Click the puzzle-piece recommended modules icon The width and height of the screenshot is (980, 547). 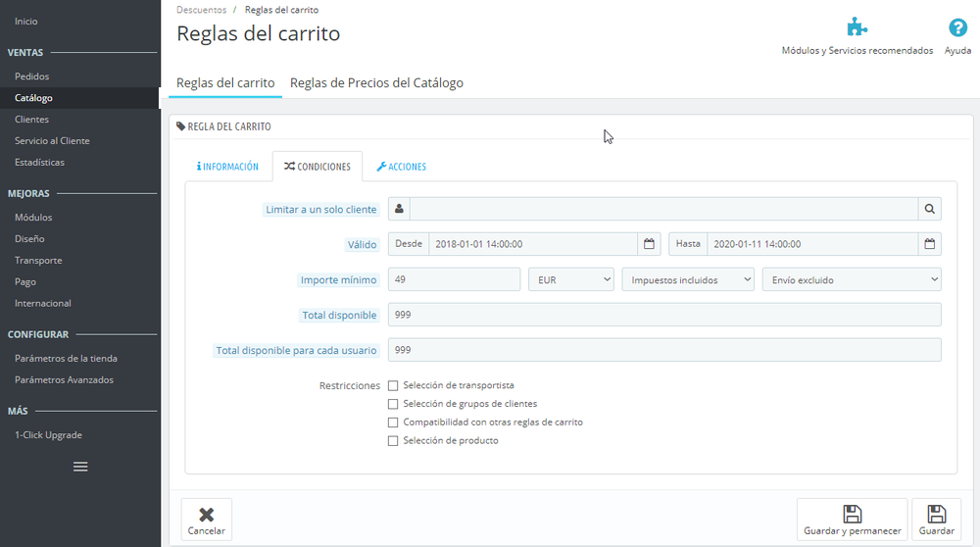(857, 27)
